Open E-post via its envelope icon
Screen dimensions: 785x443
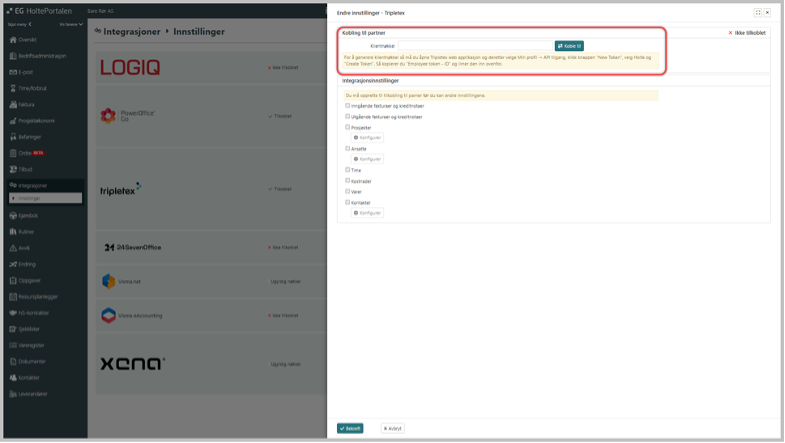tap(13, 72)
